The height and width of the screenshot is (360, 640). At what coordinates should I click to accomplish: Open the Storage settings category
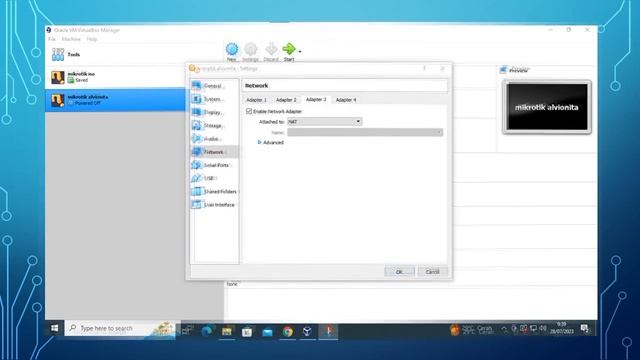[214, 125]
